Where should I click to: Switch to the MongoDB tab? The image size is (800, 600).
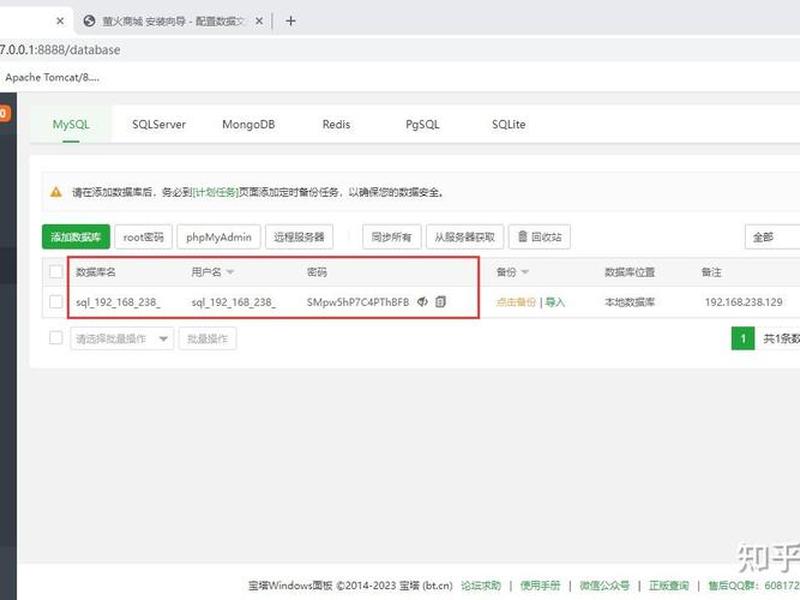pos(248,124)
